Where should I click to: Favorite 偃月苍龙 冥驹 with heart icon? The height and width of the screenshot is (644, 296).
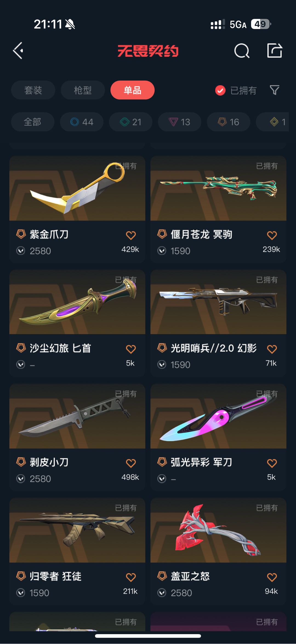(x=272, y=235)
